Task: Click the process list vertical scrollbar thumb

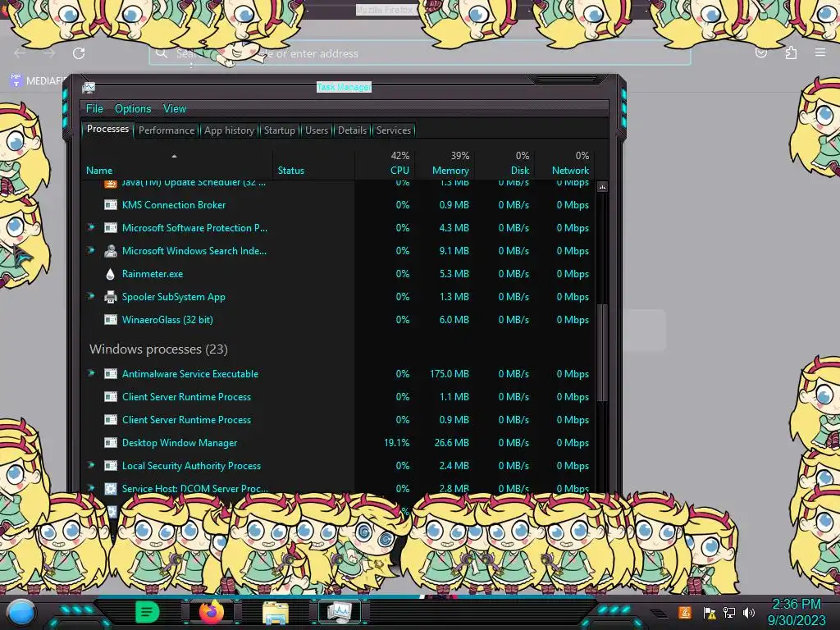Action: 602,353
